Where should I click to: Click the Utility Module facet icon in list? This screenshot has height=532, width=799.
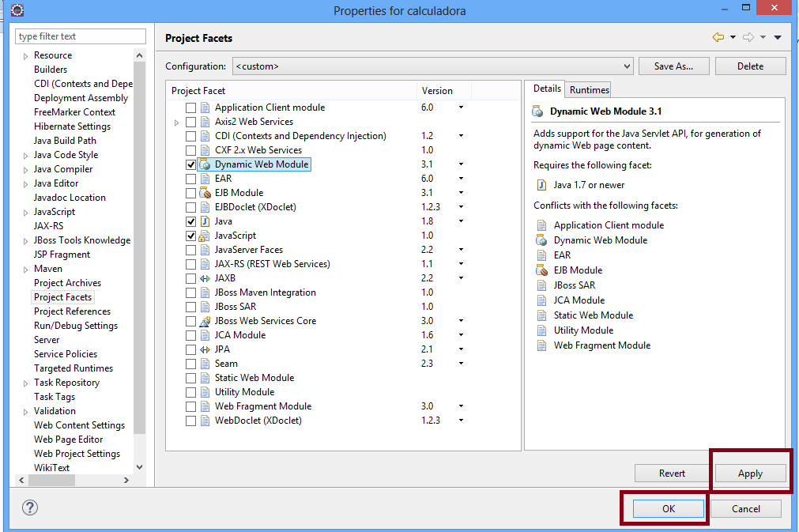tap(205, 392)
